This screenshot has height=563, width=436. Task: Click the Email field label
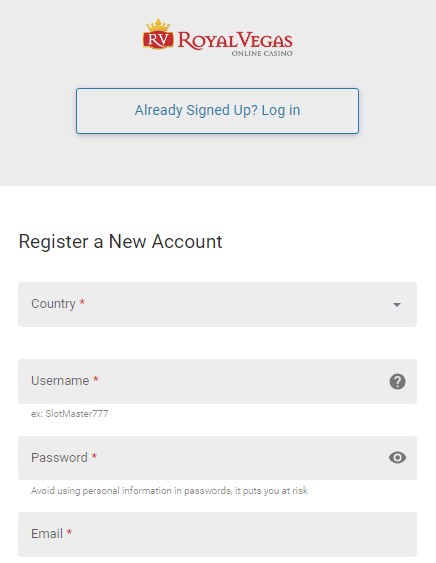[47, 534]
